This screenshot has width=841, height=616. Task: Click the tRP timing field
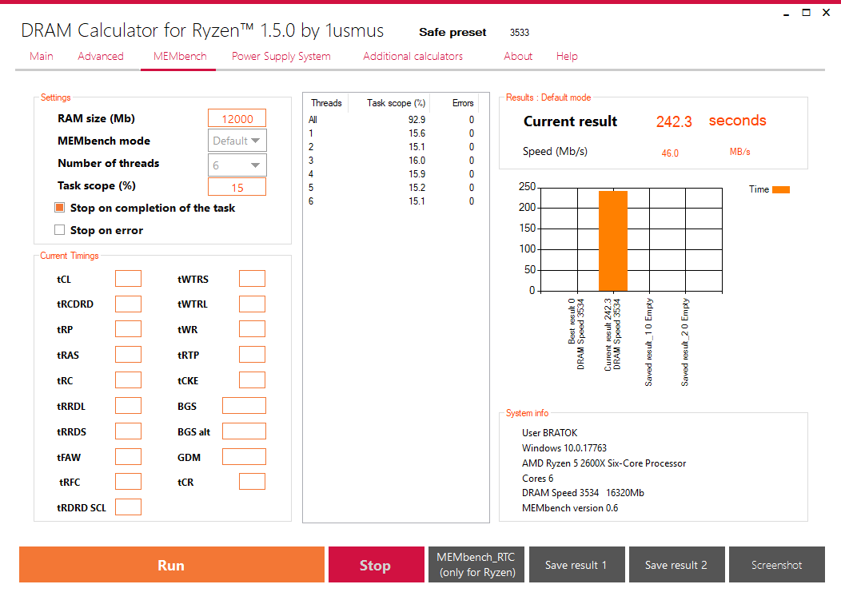pyautogui.click(x=128, y=329)
